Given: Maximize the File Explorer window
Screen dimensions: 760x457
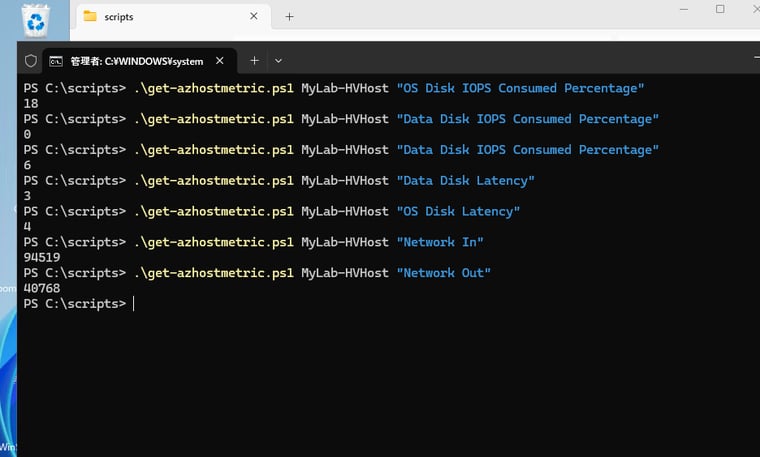Looking at the screenshot, I should click(720, 9).
